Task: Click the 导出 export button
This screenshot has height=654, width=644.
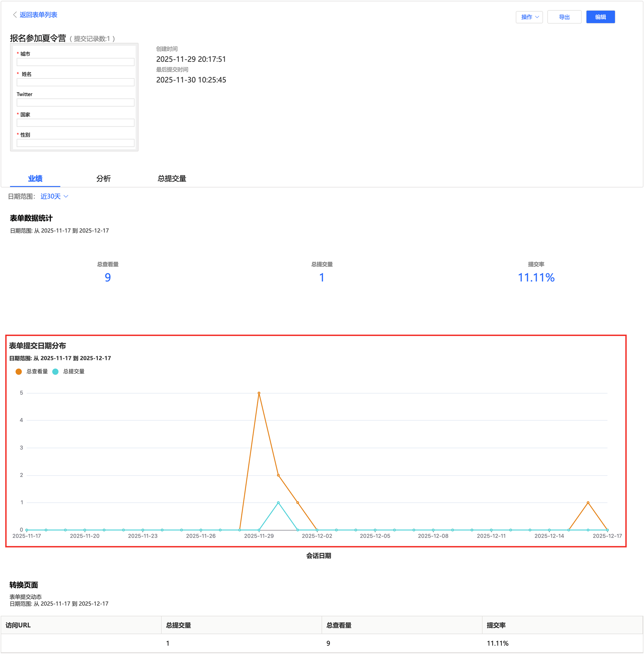Action: coord(564,17)
